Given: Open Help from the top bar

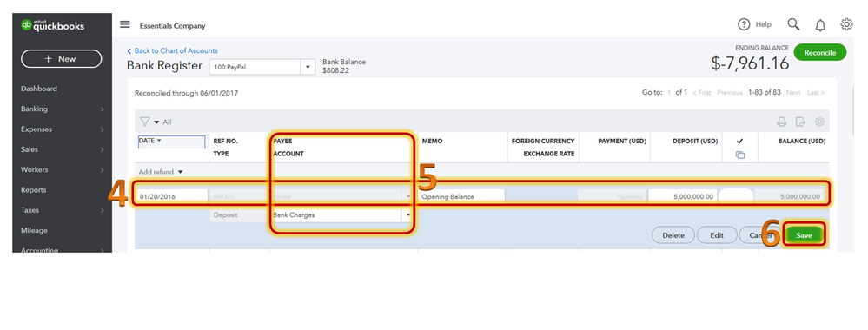Looking at the screenshot, I should [x=754, y=24].
